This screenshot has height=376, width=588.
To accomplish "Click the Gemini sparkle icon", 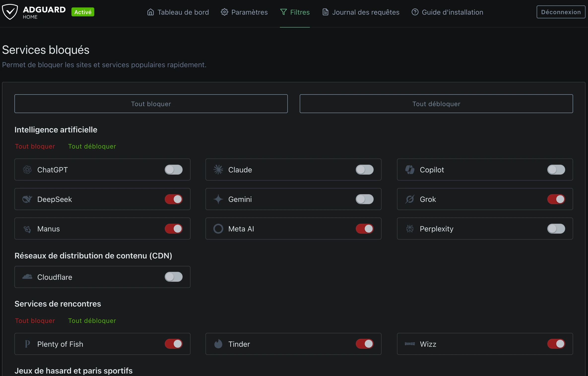I will point(218,199).
